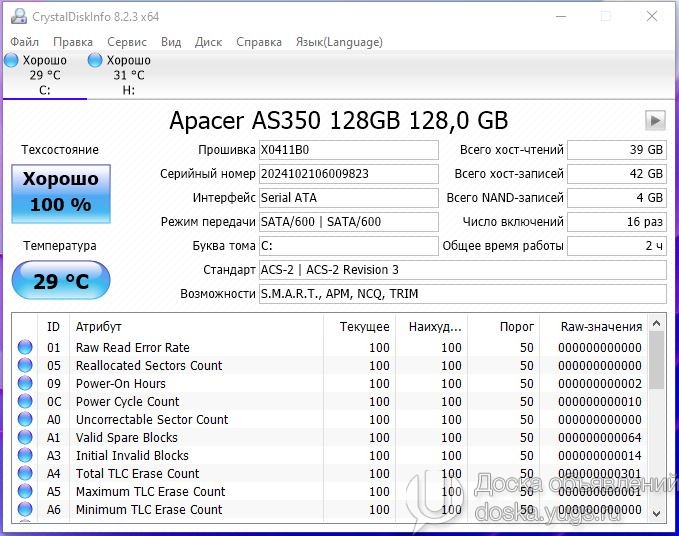Click the next disk arrow button

tap(655, 120)
